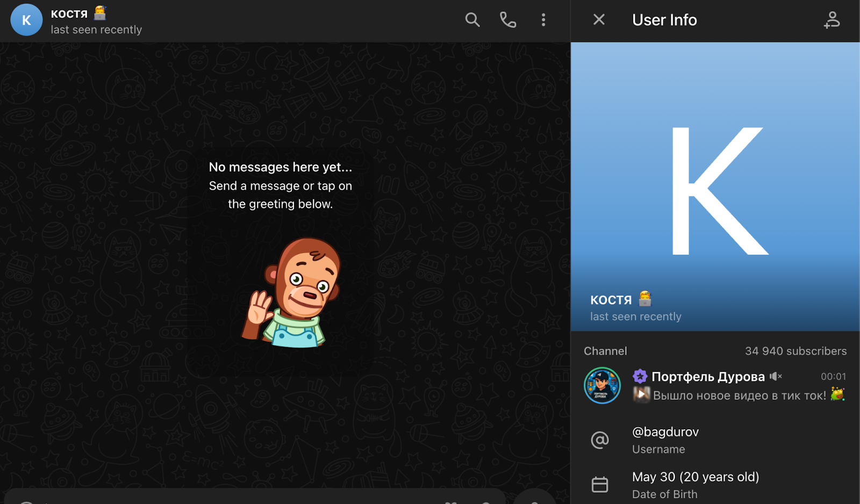860x504 pixels.
Task: Click the purple verified badge on Портфель Дурова
Action: 640,376
